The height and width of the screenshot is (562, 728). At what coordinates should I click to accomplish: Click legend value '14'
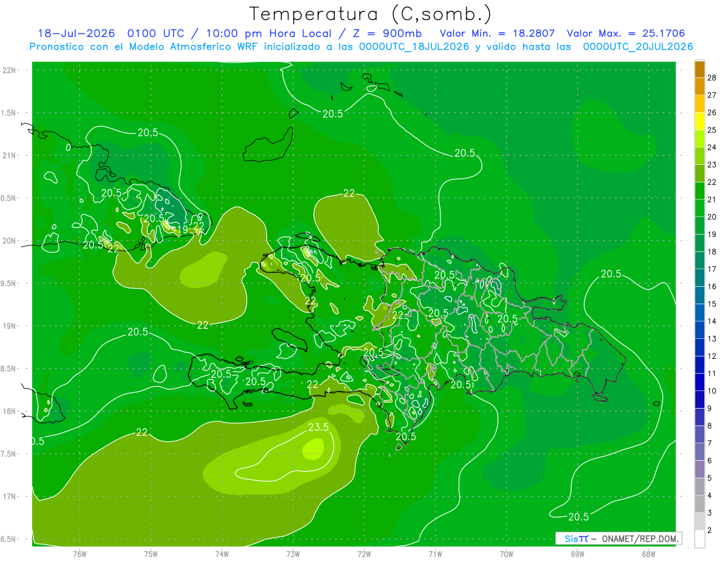712,321
